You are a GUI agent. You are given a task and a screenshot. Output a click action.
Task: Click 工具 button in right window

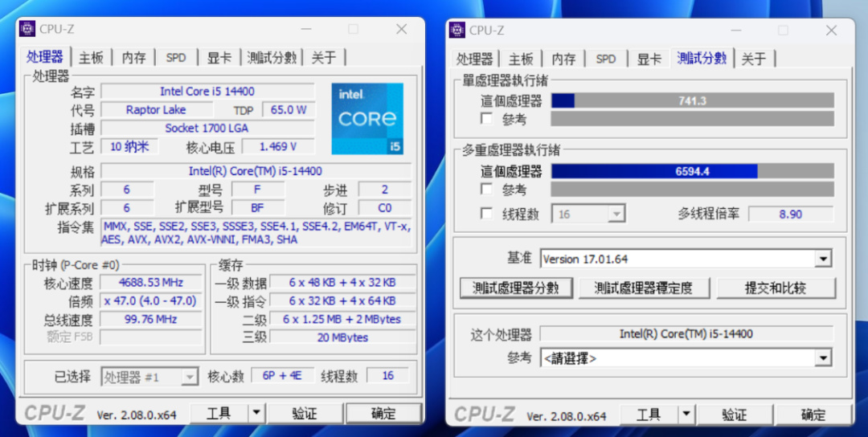coord(649,414)
